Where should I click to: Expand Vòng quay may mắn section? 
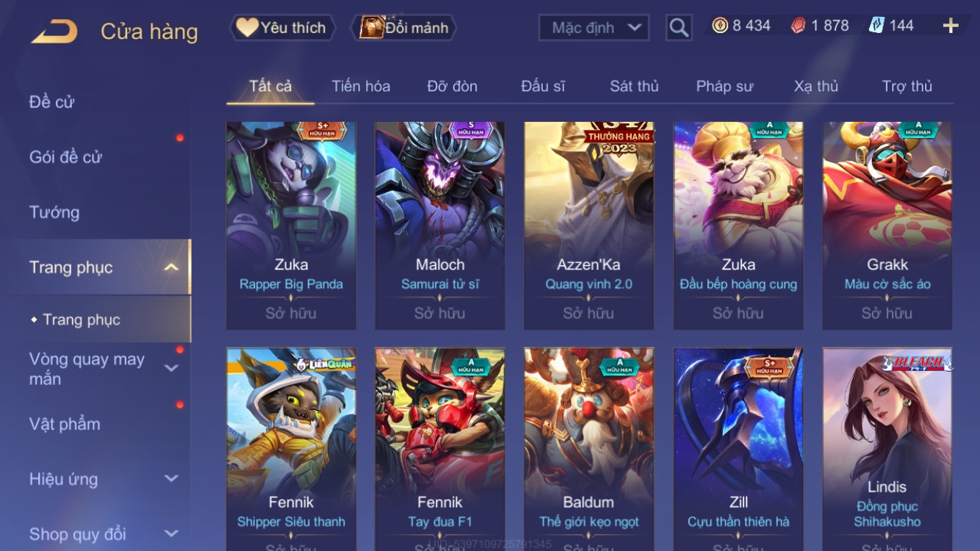[x=171, y=368]
